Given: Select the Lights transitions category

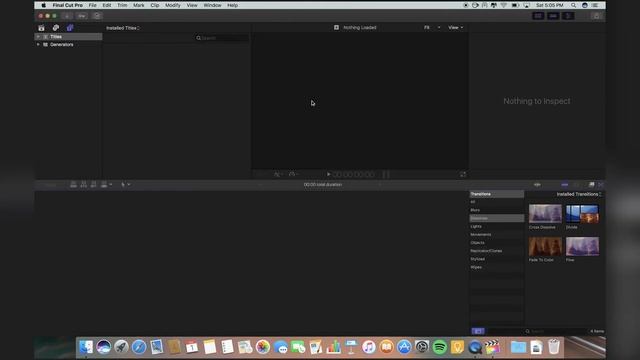Looking at the screenshot, I should (497, 227).
